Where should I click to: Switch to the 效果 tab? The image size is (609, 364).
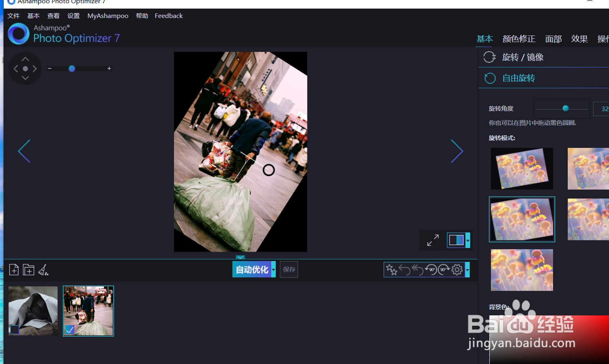coord(580,39)
